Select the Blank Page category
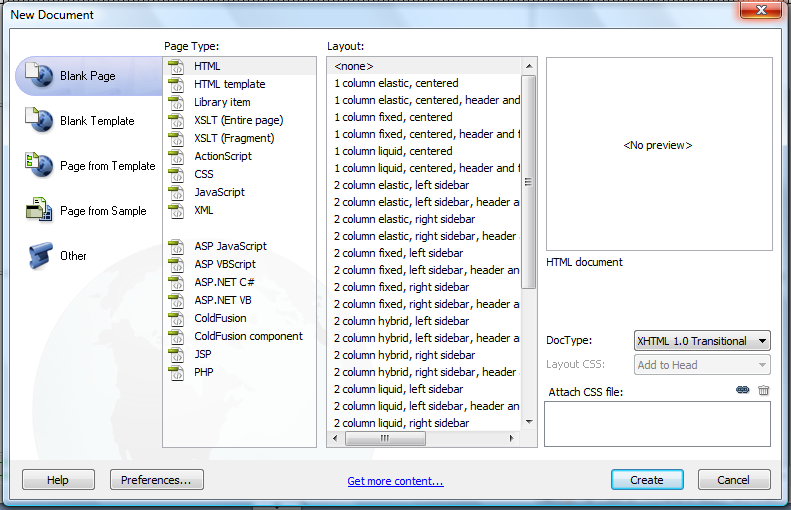This screenshot has width=791, height=510. pos(89,76)
